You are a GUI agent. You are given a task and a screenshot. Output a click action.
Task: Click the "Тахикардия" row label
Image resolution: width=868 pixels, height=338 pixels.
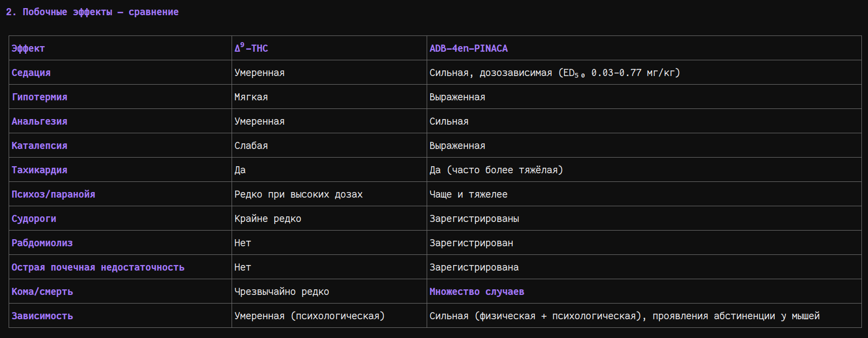click(40, 170)
